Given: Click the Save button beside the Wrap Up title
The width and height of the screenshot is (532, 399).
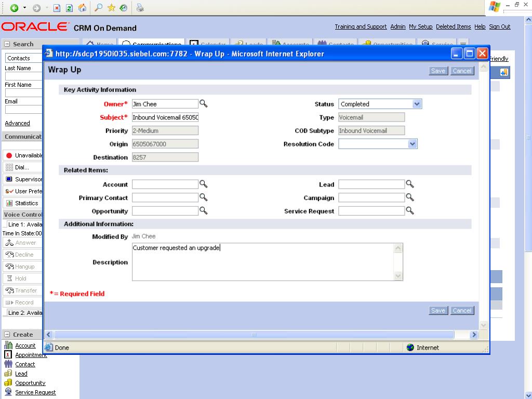Looking at the screenshot, I should (x=438, y=71).
